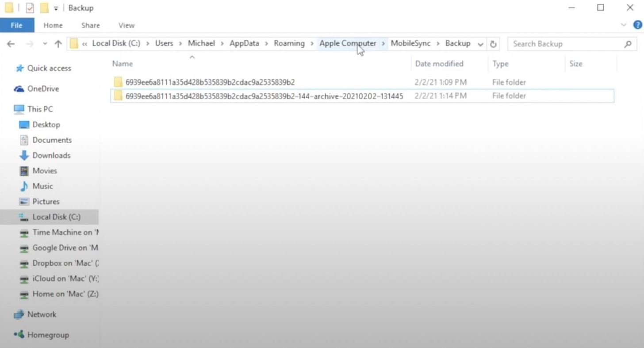Go up one level with Up arrow
The width and height of the screenshot is (644, 348).
pyautogui.click(x=58, y=44)
